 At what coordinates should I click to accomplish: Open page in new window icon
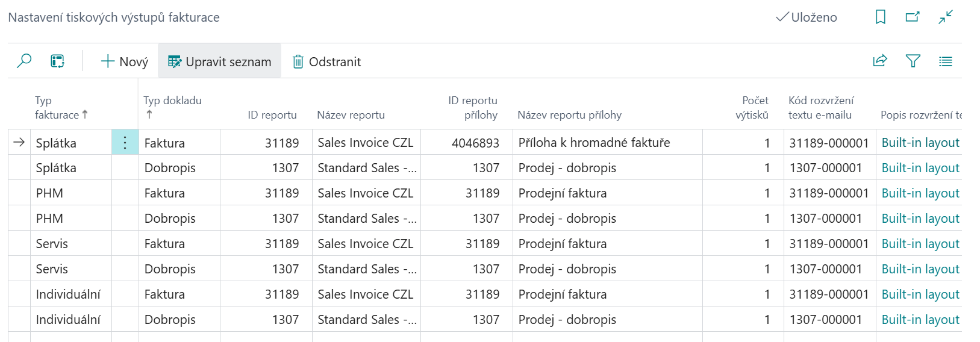(913, 17)
